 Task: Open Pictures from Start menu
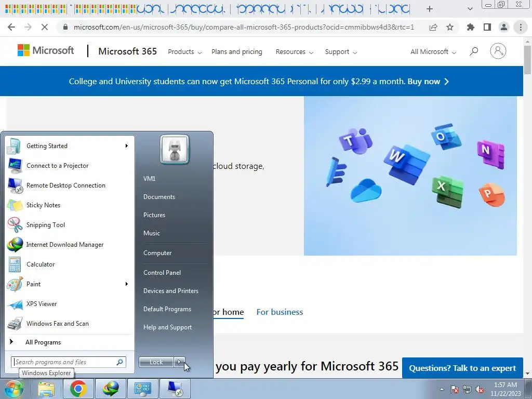pyautogui.click(x=154, y=215)
